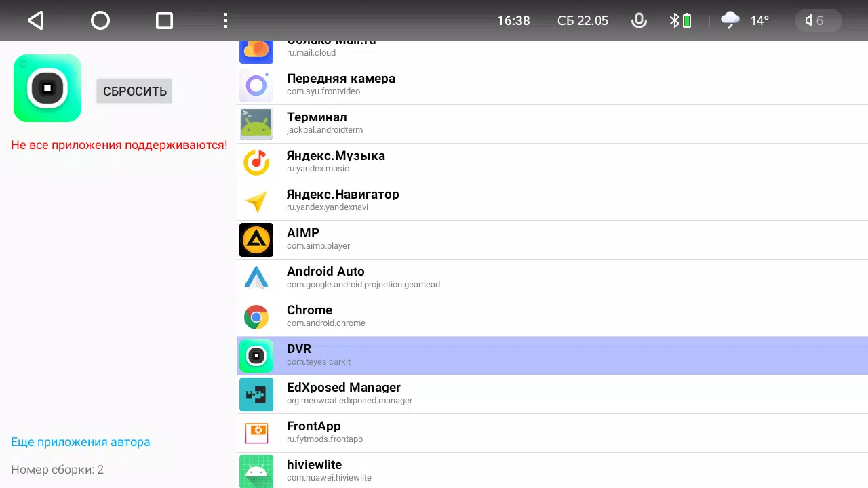Click the AIMP player icon
The height and width of the screenshot is (488, 868).
tap(256, 240)
